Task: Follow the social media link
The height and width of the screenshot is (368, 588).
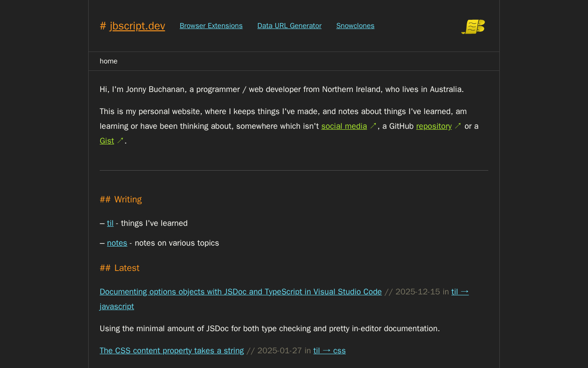Action: (344, 126)
